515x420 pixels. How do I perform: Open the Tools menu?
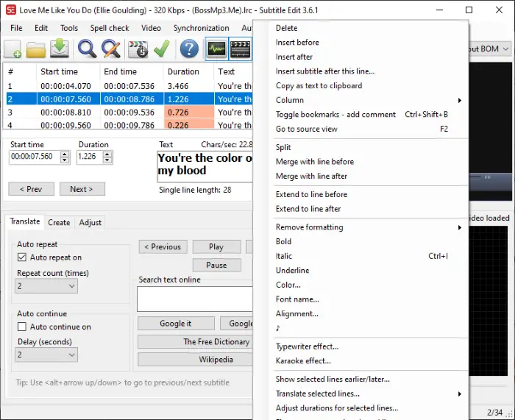pos(69,28)
